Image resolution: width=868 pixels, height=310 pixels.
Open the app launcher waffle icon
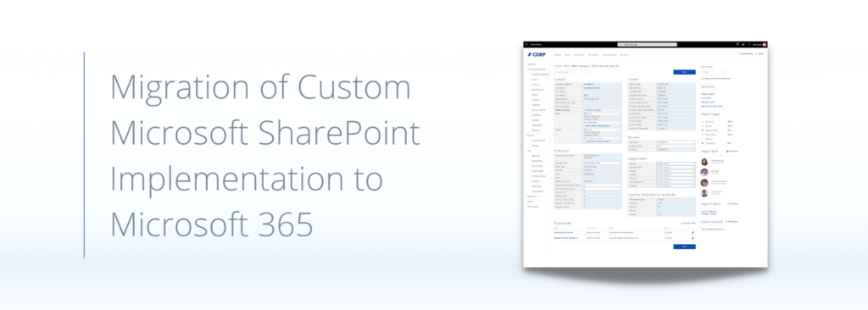pos(526,44)
